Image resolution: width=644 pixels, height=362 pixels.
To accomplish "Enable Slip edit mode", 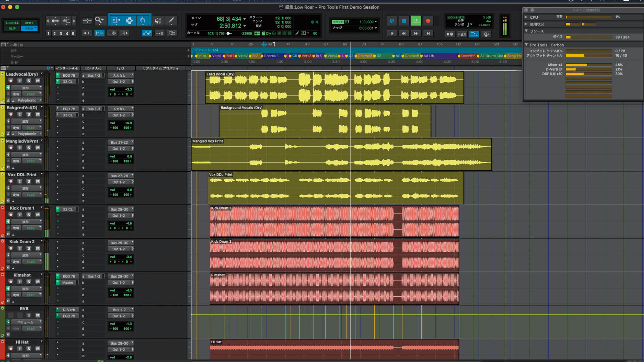I will 12,28.
